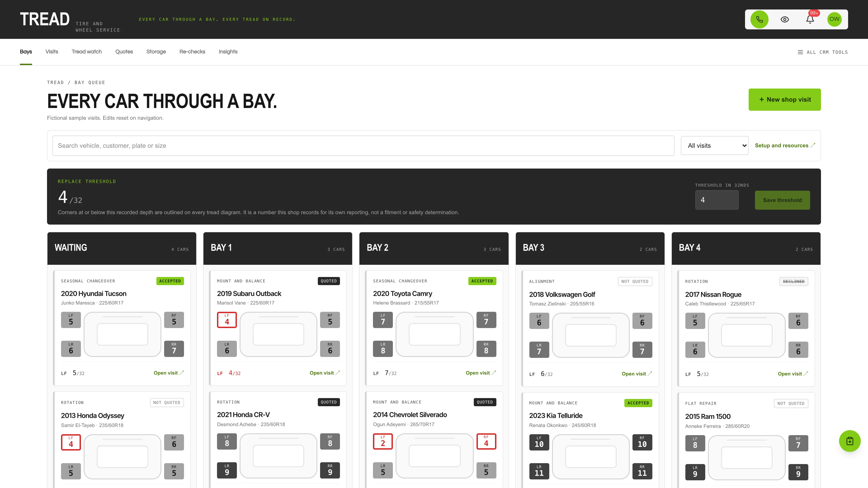Open the Setup and resources link
Viewport: 868px width, 488px height.
pos(785,145)
